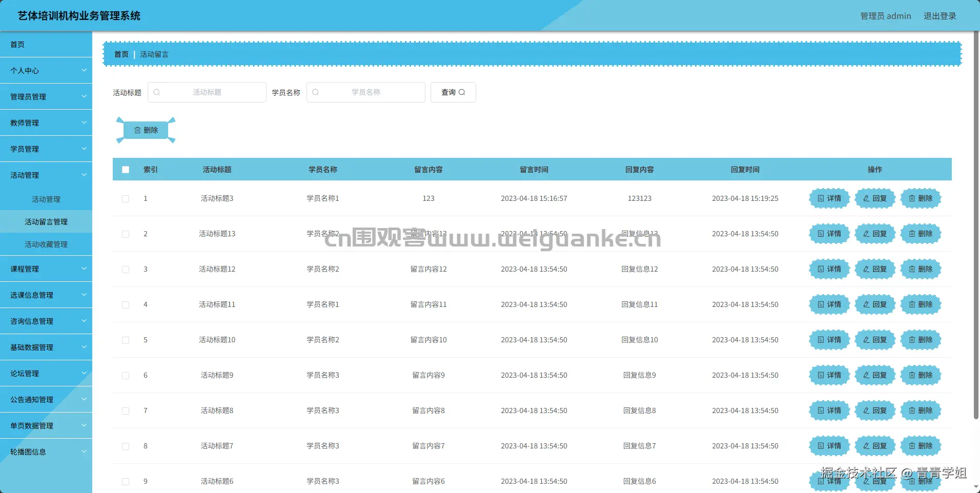Open 详情 for 活动标题9 row
The height and width of the screenshot is (493, 980).
(x=829, y=375)
